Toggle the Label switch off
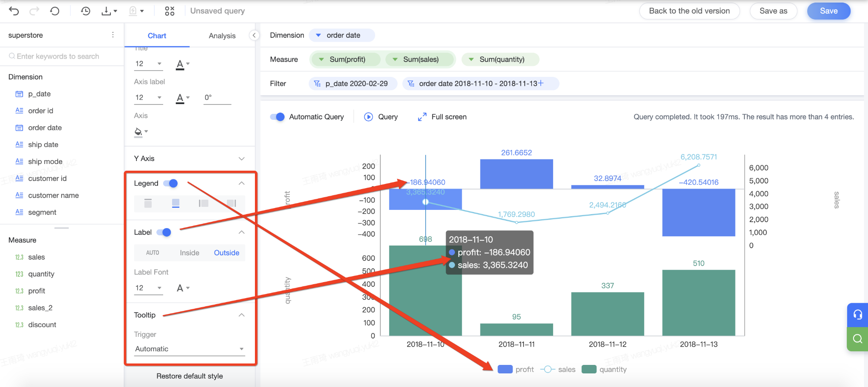The image size is (868, 387). [x=164, y=232]
